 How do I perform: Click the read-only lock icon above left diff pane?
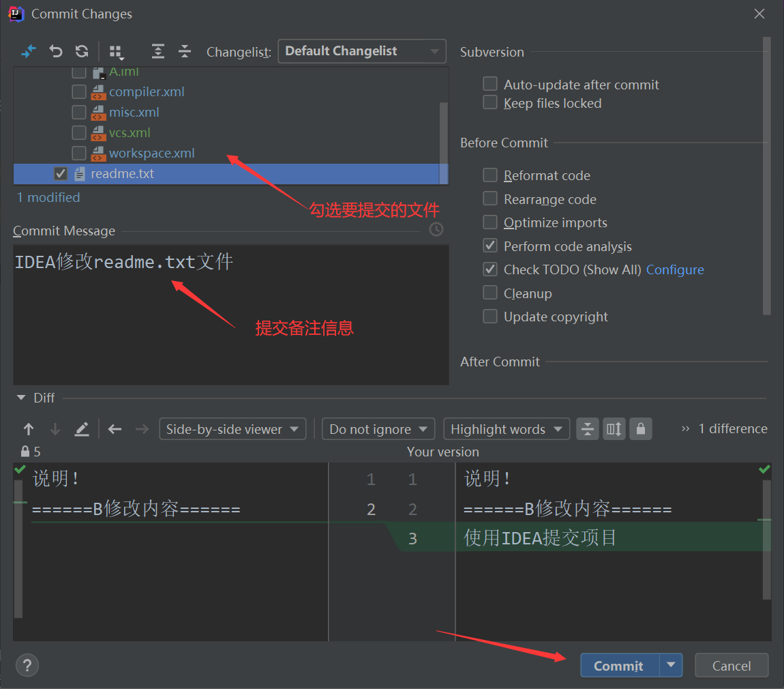25,452
